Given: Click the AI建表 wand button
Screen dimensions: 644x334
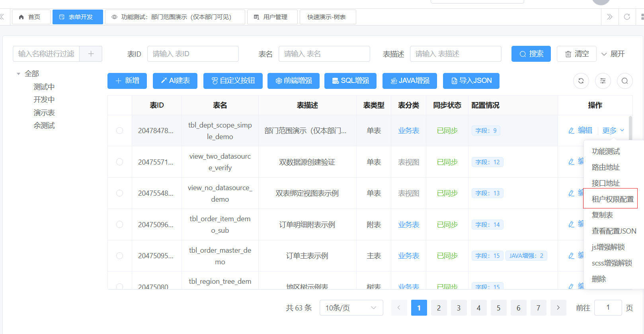Looking at the screenshot, I should [x=175, y=81].
